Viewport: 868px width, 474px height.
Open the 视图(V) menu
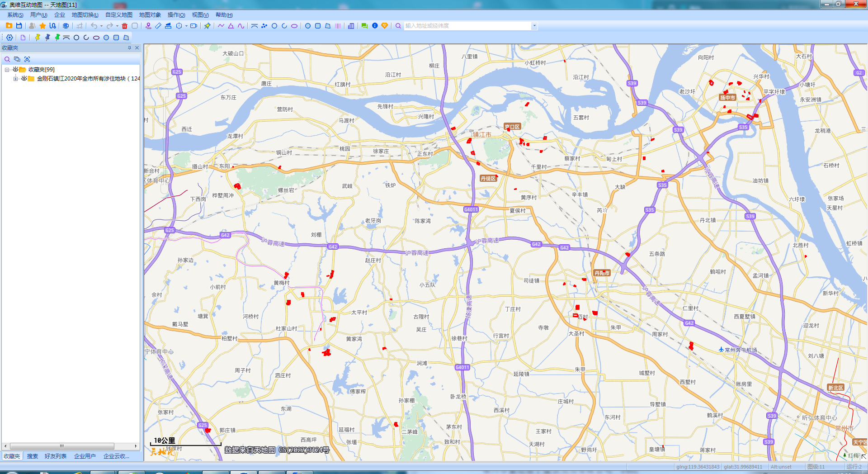click(200, 15)
